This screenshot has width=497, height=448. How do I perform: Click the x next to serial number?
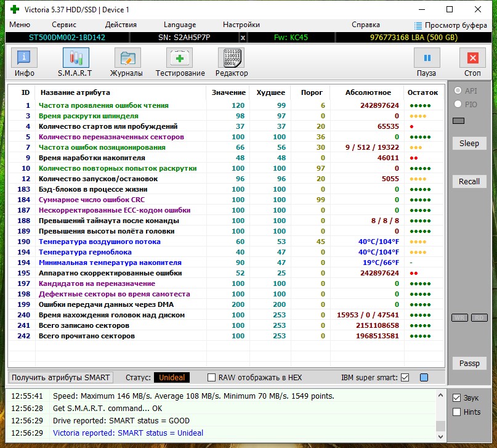243,38
